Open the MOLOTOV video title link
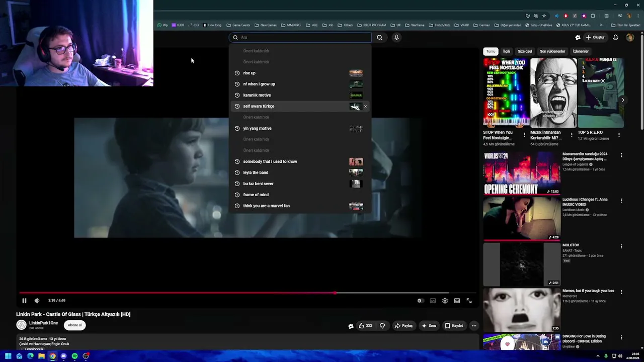Screen dimensions: 644x362 571,245
